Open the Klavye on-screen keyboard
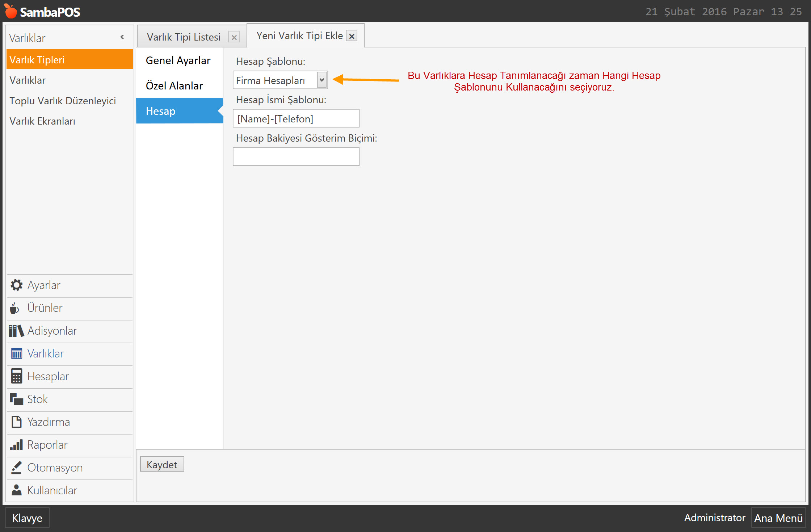The image size is (811, 532). point(27,518)
